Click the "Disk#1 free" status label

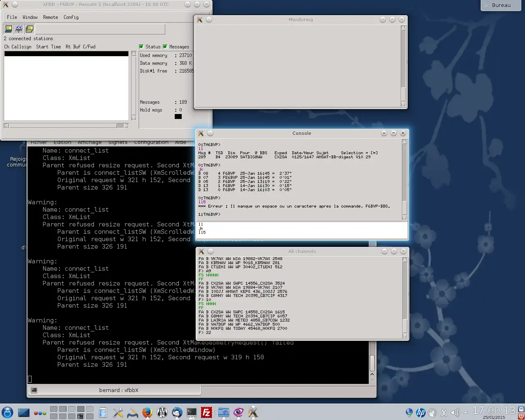tap(153, 71)
